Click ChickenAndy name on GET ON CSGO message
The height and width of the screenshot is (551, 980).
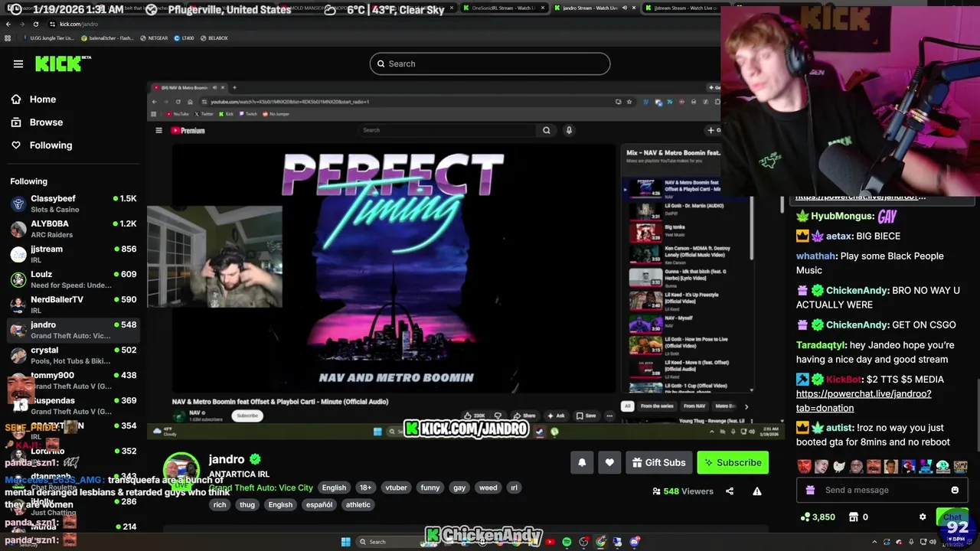(857, 325)
